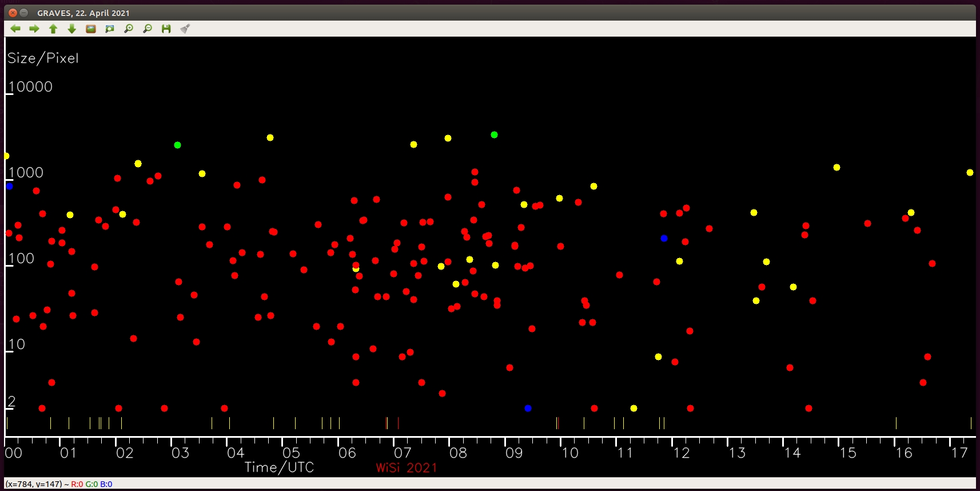Click the blue data point at size 2 near 09
Viewport: 980px width, 491px height.
pos(528,408)
